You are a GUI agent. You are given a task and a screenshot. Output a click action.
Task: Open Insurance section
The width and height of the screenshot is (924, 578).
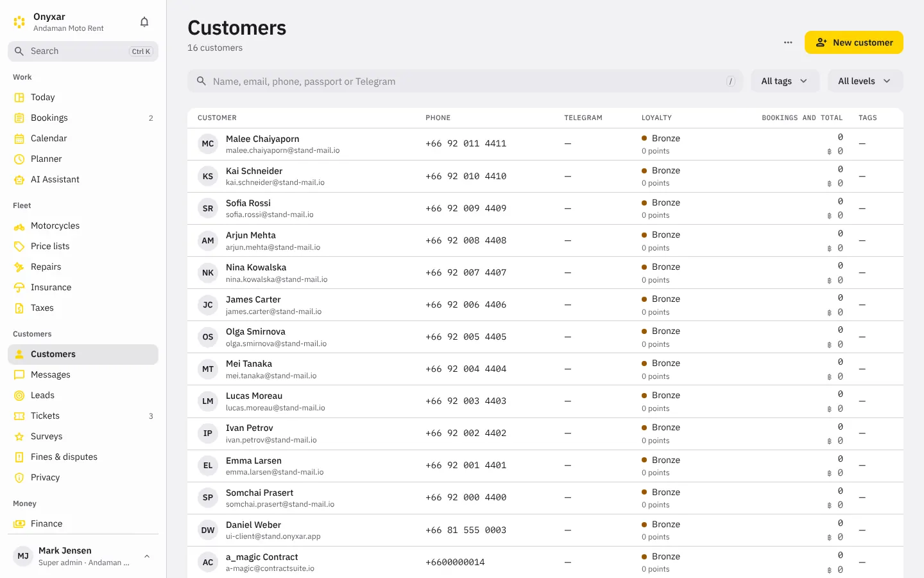click(83, 287)
